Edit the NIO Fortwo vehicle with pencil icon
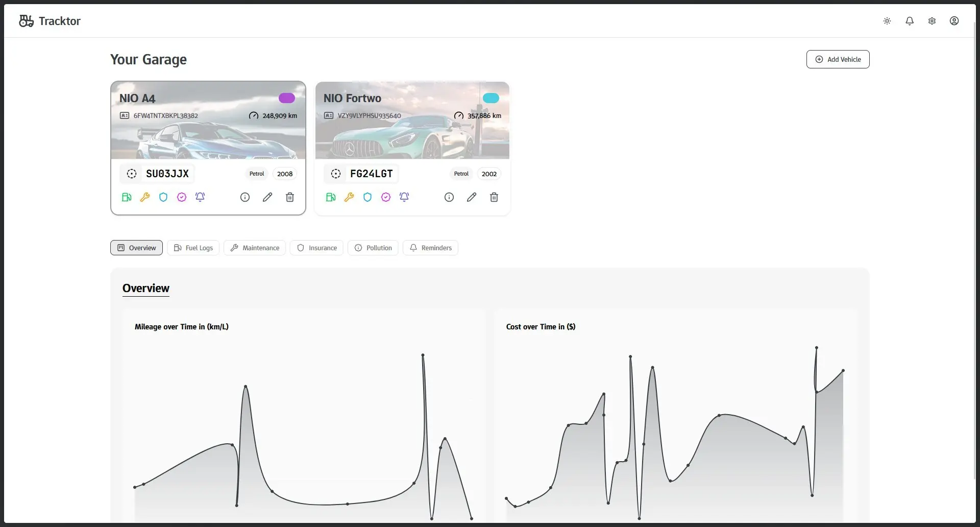This screenshot has height=527, width=980. click(472, 197)
